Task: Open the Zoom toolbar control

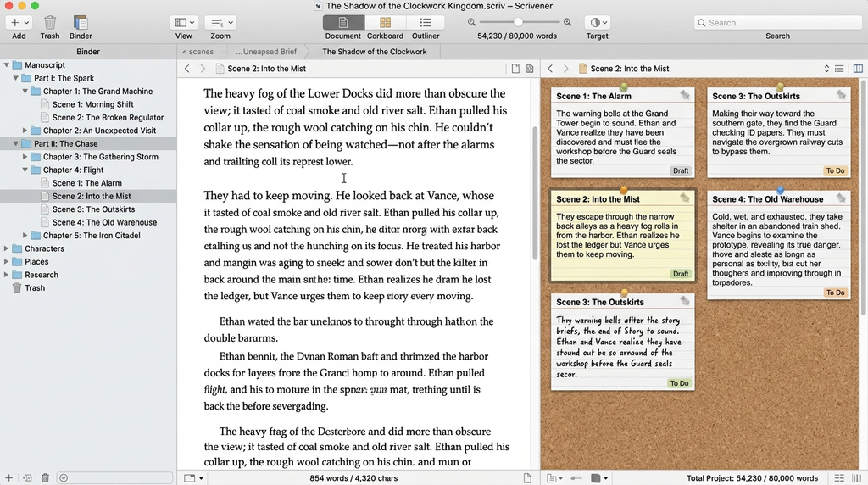Action: coord(220,23)
